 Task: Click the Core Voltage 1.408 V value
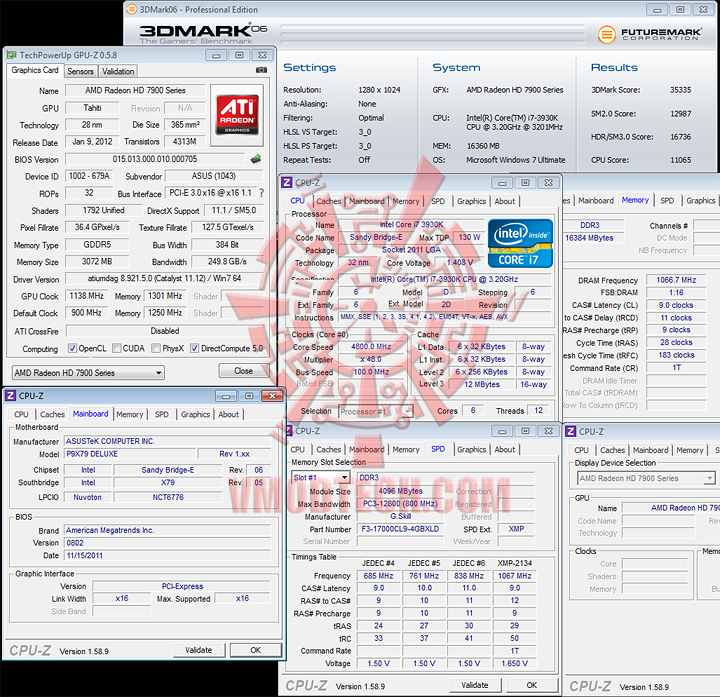(x=460, y=262)
